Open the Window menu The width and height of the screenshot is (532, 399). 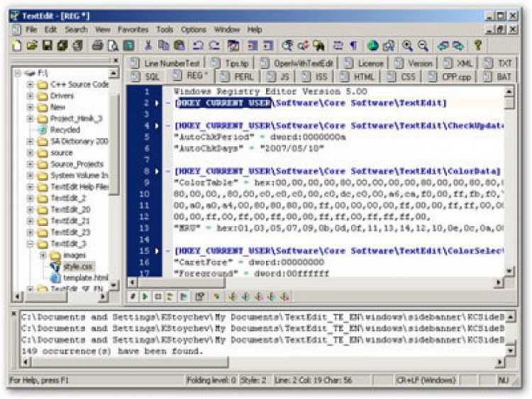[x=227, y=30]
